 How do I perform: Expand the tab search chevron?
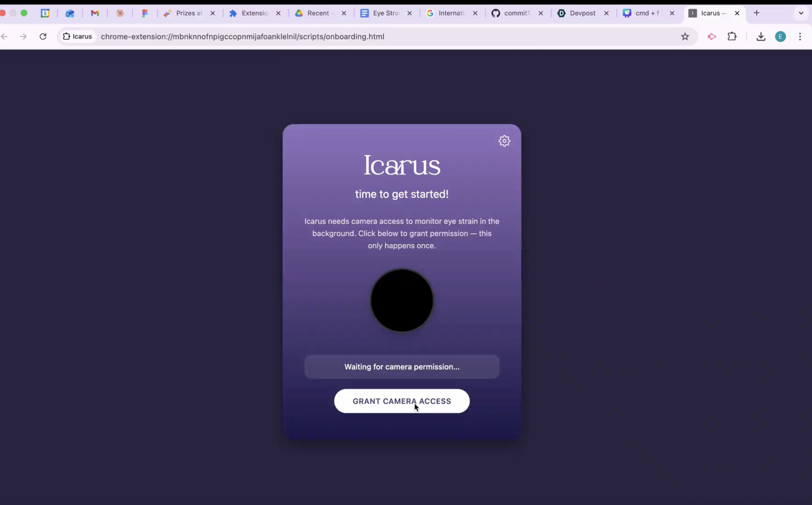(801, 13)
